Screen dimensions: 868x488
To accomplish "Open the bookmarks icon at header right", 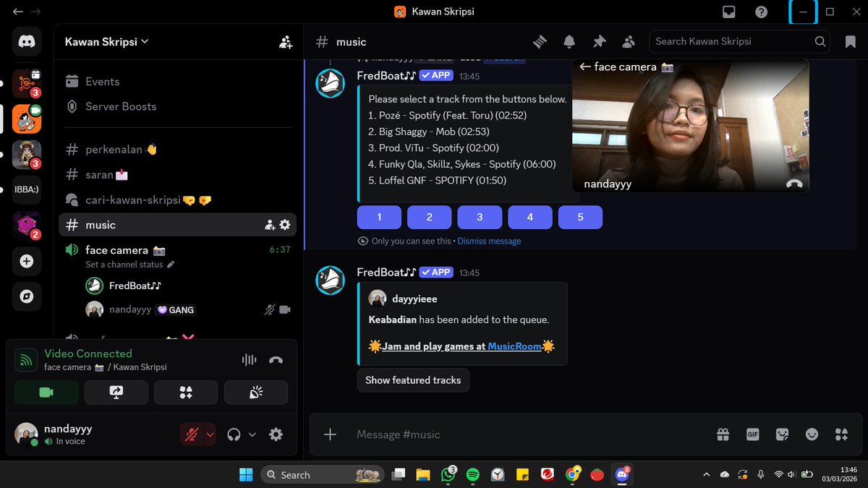I will (850, 42).
